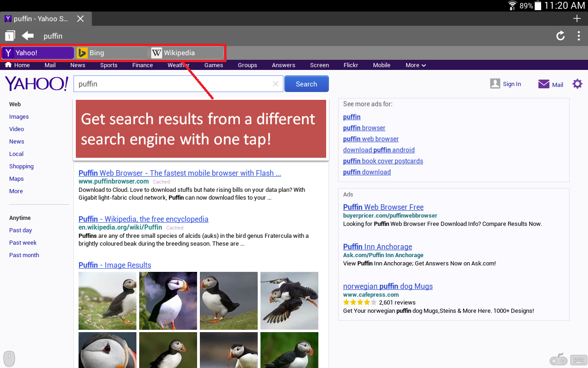Open Flickr in Yahoo navigation bar
The image size is (588, 368).
pyautogui.click(x=351, y=65)
